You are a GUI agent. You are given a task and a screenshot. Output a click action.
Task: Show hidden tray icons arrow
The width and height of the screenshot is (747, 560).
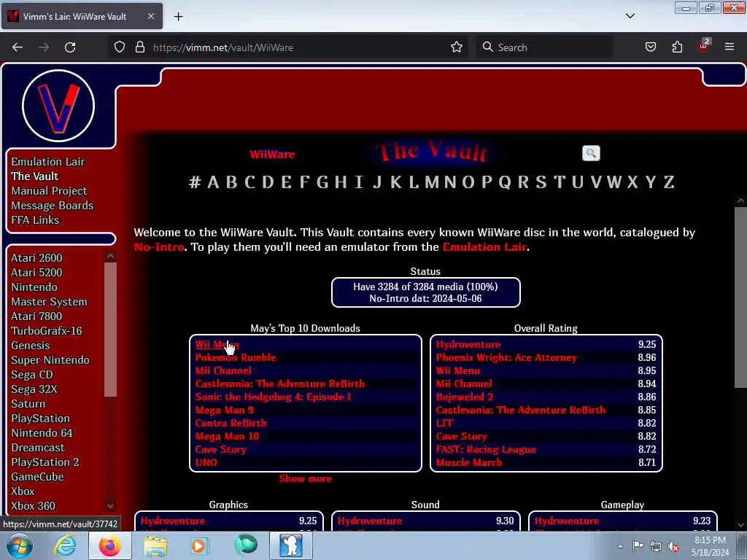620,546
